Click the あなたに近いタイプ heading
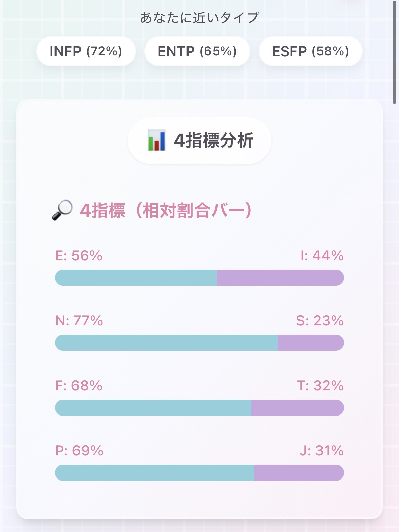399x532 pixels. (x=199, y=15)
